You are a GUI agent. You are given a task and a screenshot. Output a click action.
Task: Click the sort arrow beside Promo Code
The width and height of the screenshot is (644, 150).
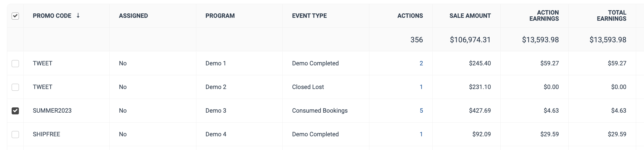[x=78, y=15]
